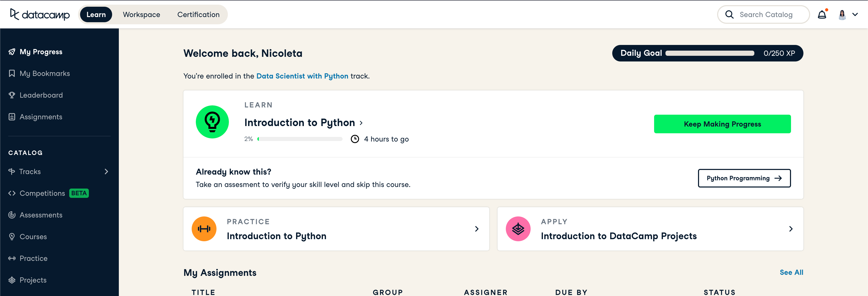Click the Python Programming assessment button
The width and height of the screenshot is (868, 296).
point(744,178)
